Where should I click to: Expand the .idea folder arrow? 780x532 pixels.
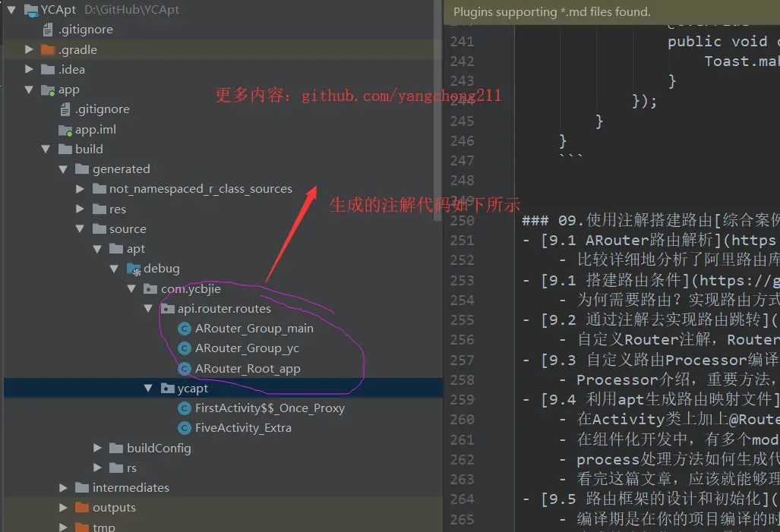coord(29,70)
